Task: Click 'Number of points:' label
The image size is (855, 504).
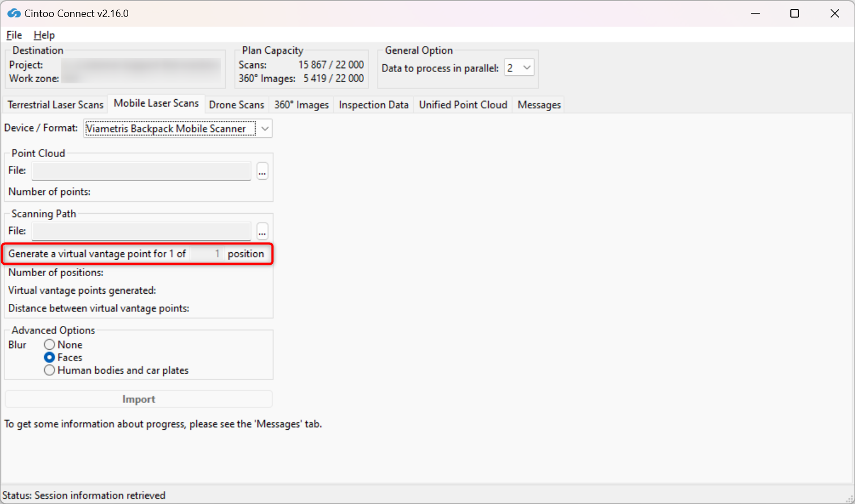Action: point(49,192)
